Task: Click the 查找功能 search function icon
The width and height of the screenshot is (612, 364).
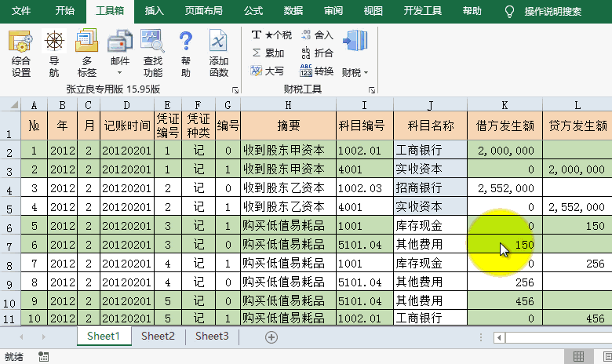Action: point(152,53)
